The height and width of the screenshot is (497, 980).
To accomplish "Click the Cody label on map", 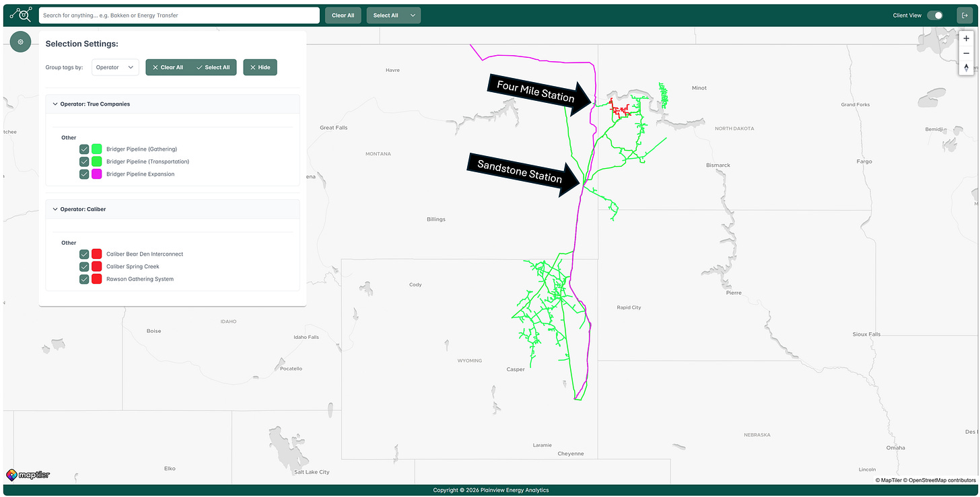I will 415,284.
